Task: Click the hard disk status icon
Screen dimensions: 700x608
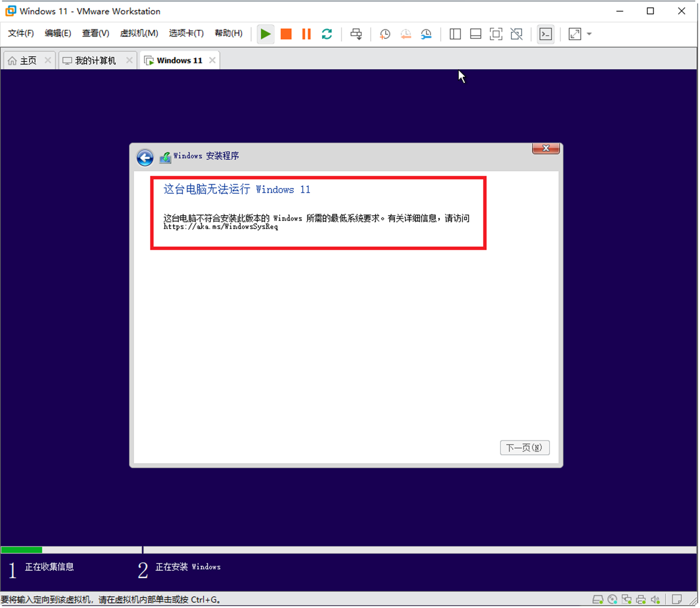Action: click(598, 600)
